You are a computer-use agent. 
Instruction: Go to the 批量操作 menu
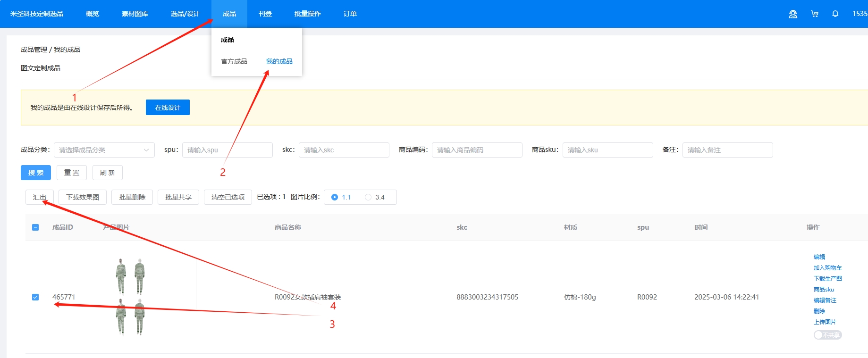[307, 14]
